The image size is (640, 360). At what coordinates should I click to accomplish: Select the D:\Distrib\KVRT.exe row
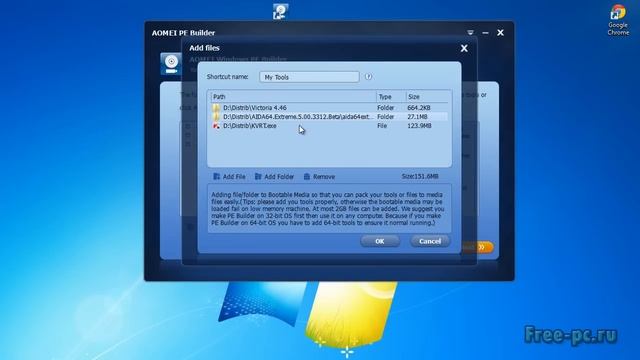[329, 126]
